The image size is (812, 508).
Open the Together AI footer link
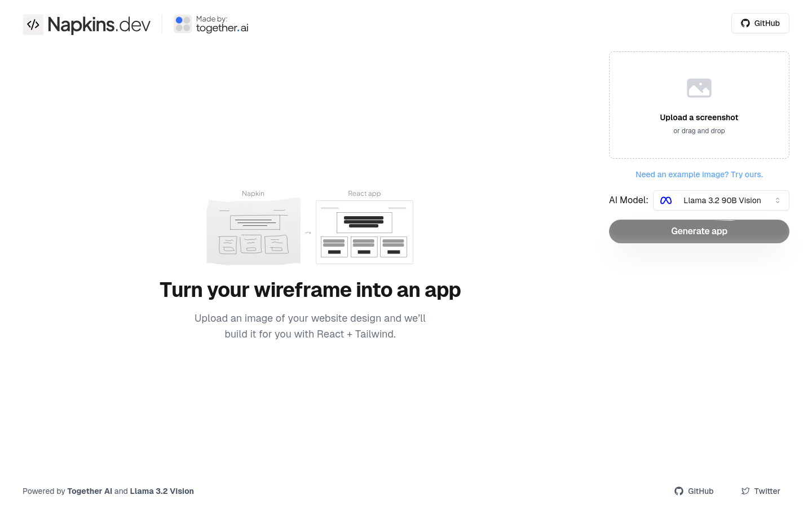coord(90,491)
